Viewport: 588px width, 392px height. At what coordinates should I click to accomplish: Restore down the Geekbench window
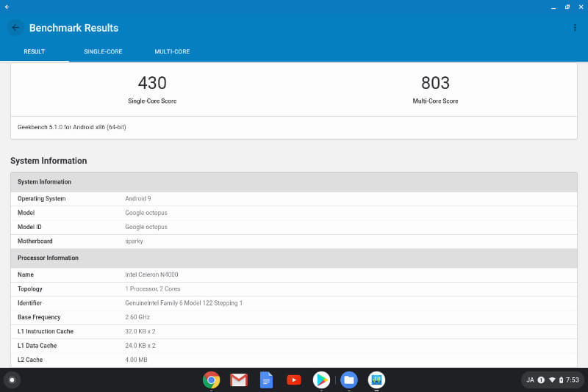coord(567,7)
